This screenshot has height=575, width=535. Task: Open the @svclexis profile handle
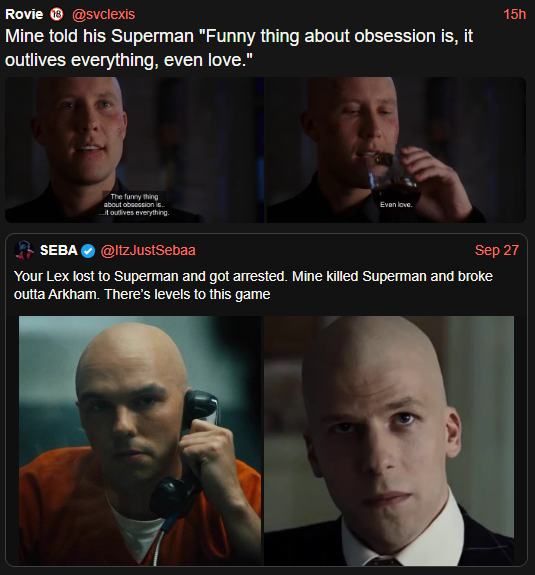point(103,14)
